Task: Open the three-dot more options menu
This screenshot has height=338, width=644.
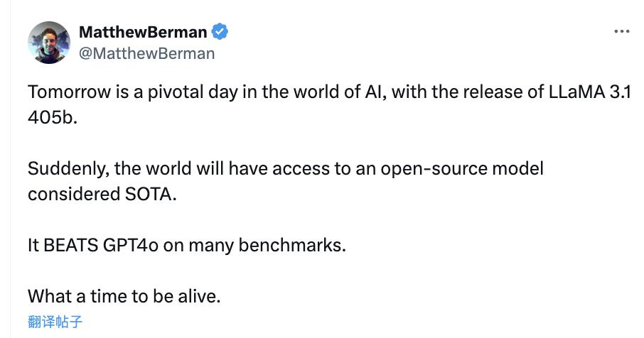Action: point(621,31)
